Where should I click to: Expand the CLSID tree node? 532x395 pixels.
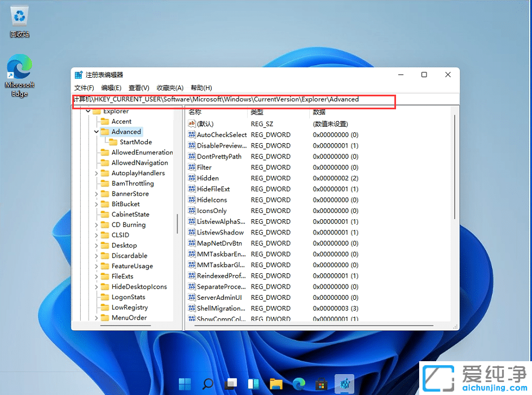click(x=96, y=235)
